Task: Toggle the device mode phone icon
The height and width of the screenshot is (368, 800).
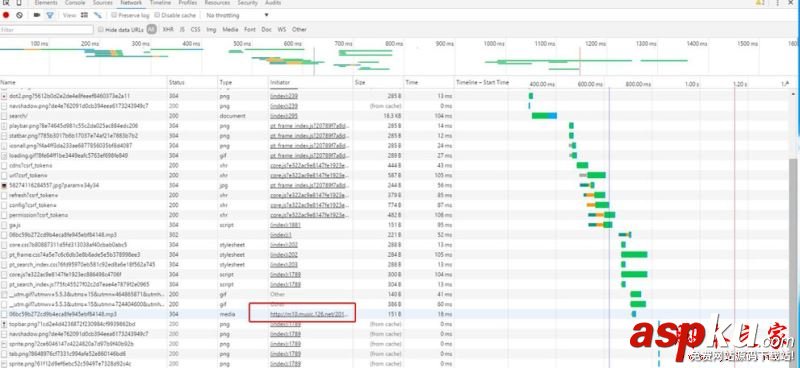Action: coord(19,3)
